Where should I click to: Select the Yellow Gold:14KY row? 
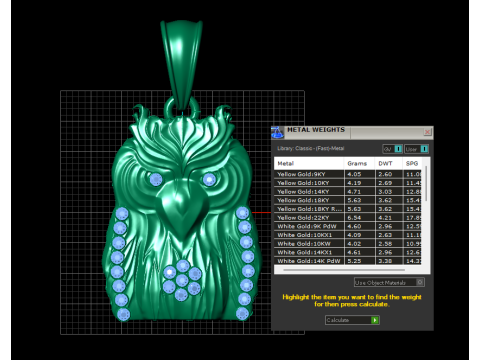tap(348, 191)
